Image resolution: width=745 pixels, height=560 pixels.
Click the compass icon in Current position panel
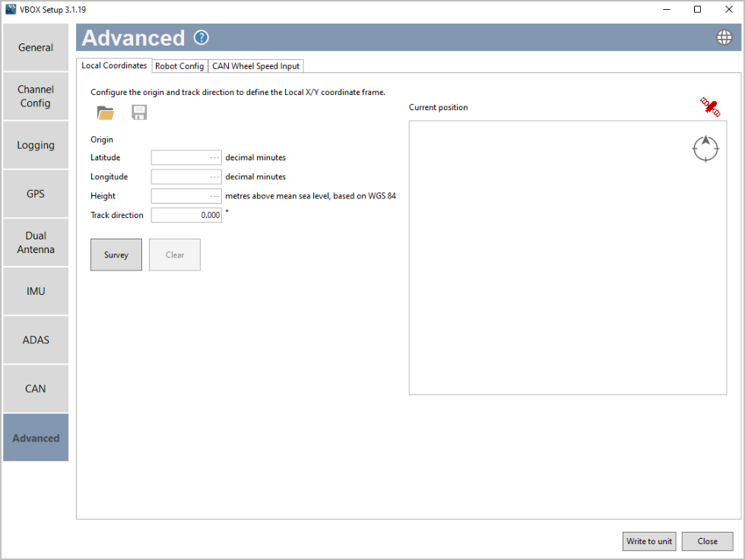click(705, 148)
